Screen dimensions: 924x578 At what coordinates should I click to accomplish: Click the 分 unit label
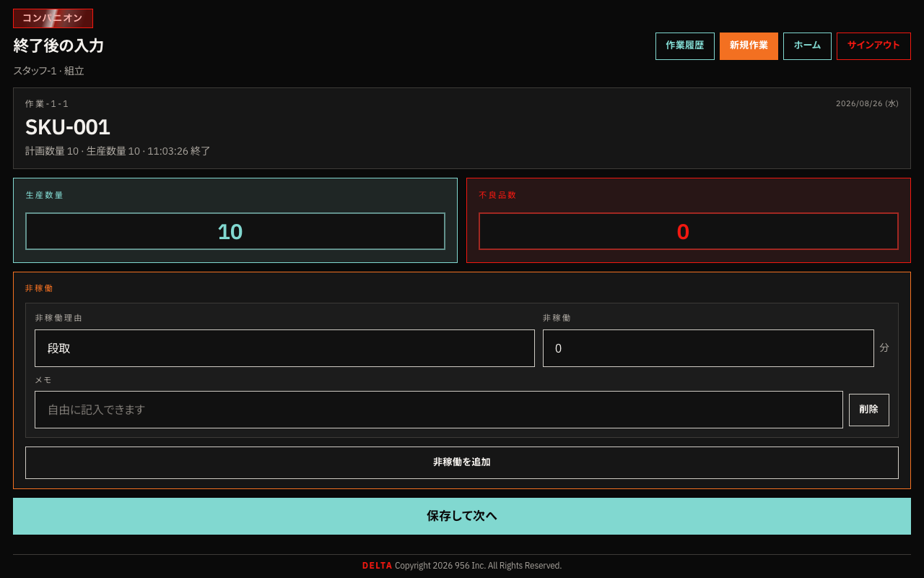coord(884,348)
